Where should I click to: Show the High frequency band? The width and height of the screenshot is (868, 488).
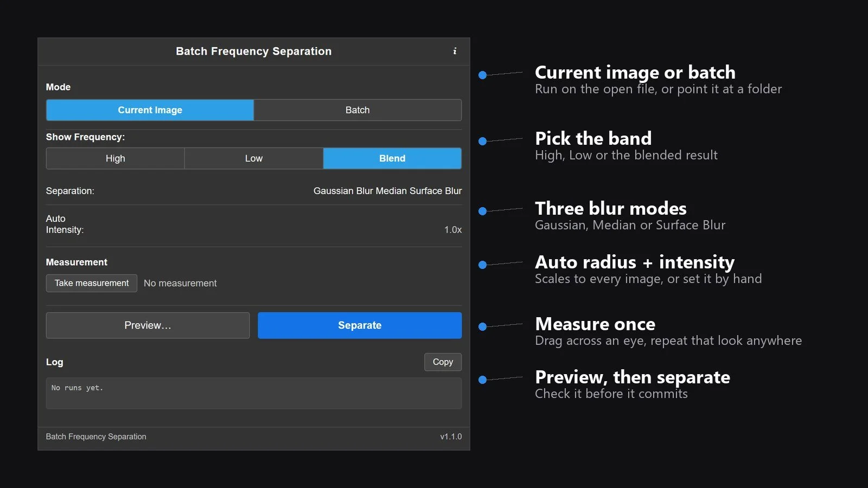(x=115, y=158)
